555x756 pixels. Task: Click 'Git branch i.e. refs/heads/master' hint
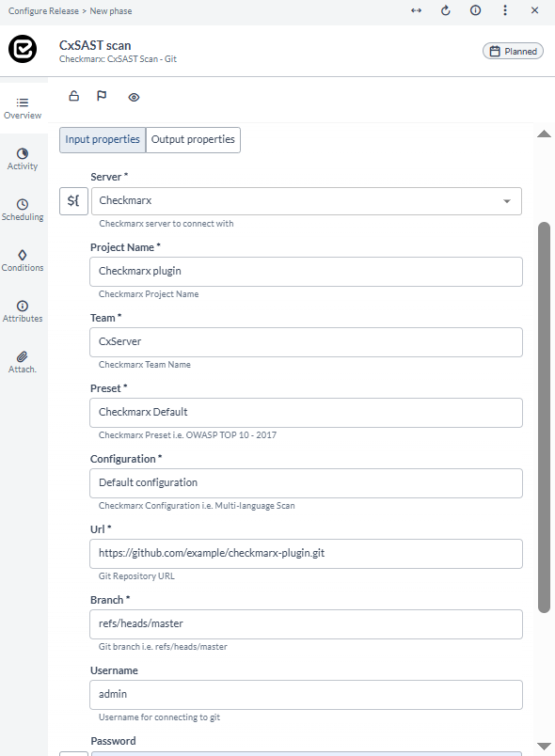[163, 647]
